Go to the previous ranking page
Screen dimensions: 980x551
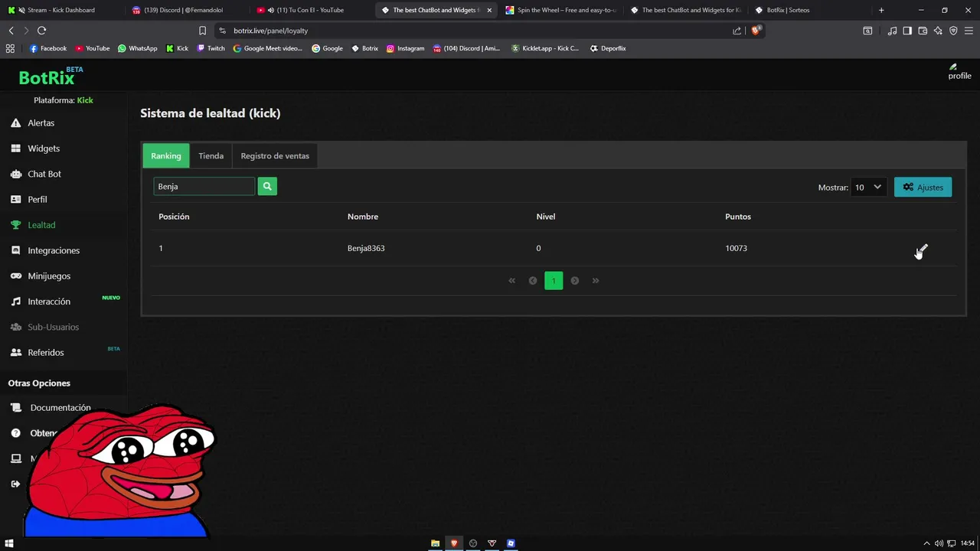pos(533,281)
